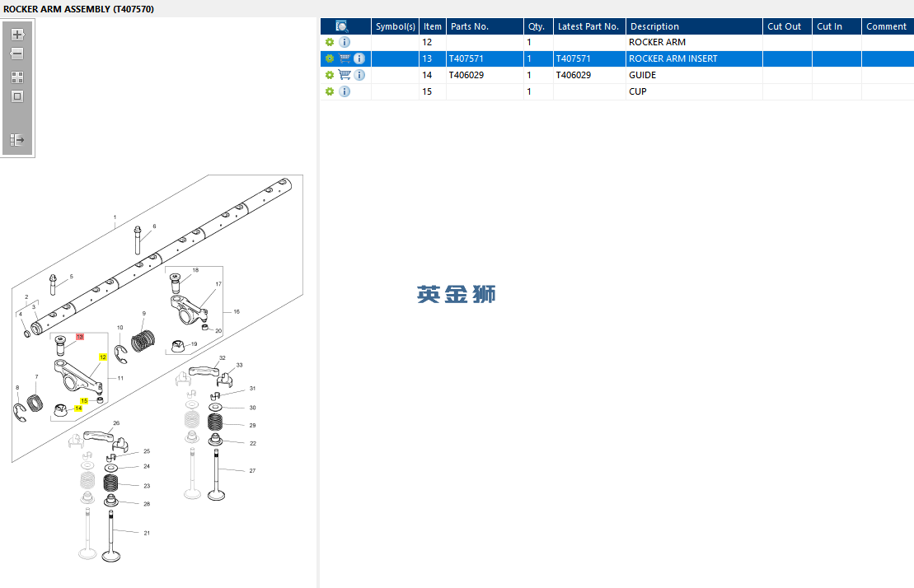Select the ROCKER ARM description cell
The height and width of the screenshot is (588, 914).
click(694, 43)
